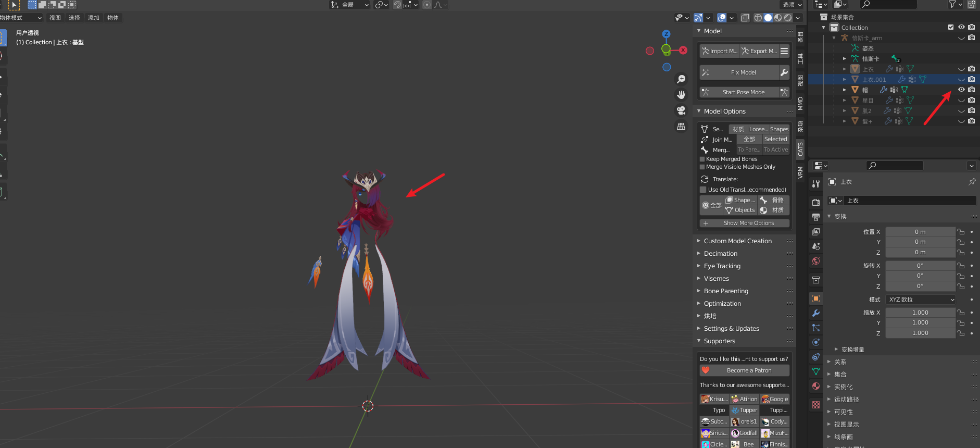
Task: Click the Import Model button
Action: click(x=719, y=51)
